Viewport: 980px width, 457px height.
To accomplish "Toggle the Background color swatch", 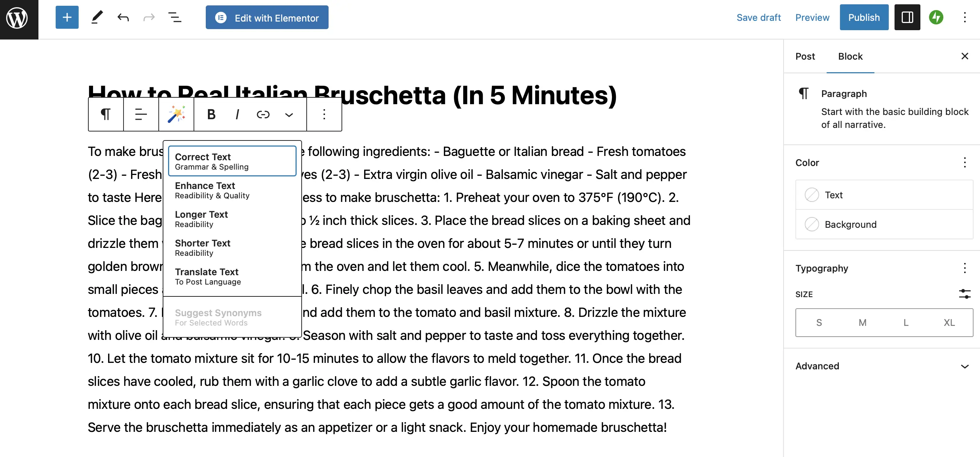I will 811,225.
